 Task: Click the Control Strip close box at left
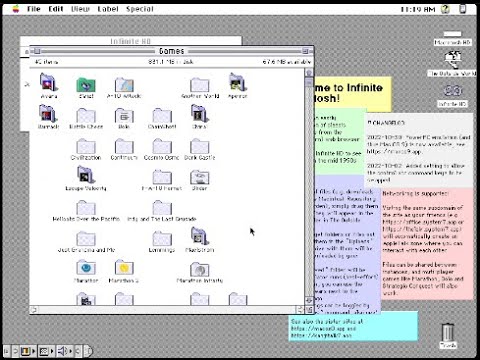point(7,351)
